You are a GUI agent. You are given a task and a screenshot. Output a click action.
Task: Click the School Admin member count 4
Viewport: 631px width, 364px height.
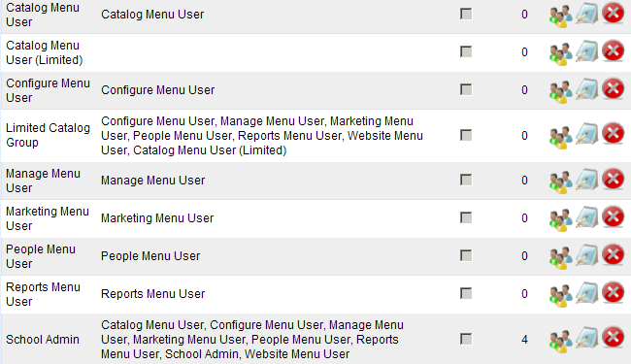coord(524,340)
